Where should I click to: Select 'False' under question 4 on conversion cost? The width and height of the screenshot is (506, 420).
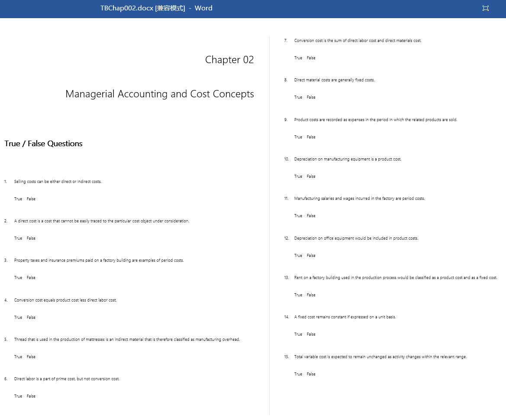(x=31, y=317)
